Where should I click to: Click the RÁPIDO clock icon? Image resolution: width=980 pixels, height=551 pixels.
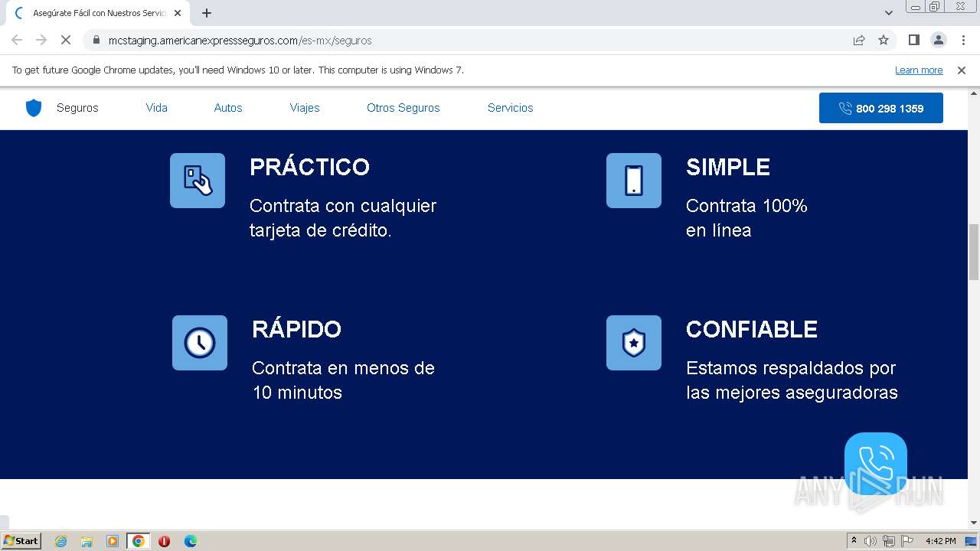coord(200,343)
